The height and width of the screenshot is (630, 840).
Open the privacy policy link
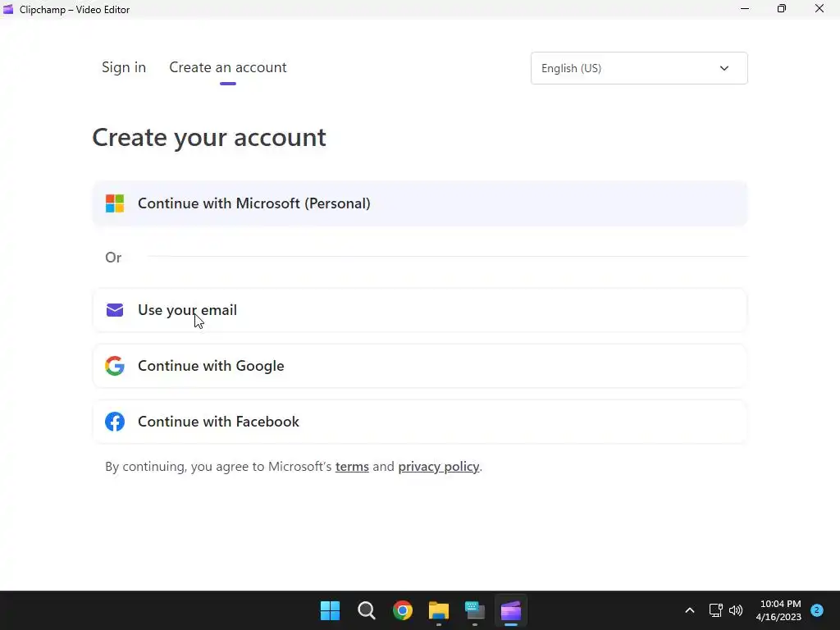coord(438,467)
